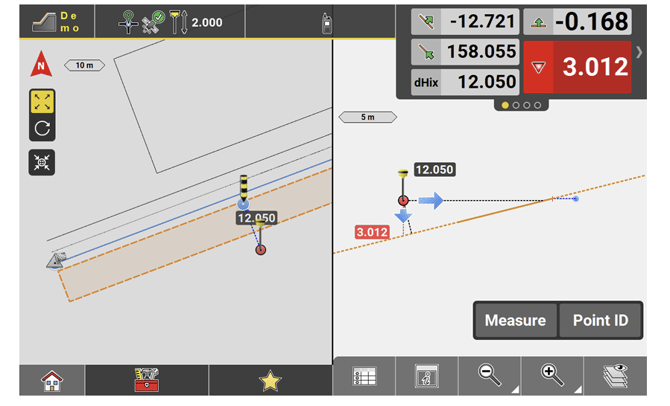Click the zoom extents yellow arrows icon
670x406 pixels.
42,102
